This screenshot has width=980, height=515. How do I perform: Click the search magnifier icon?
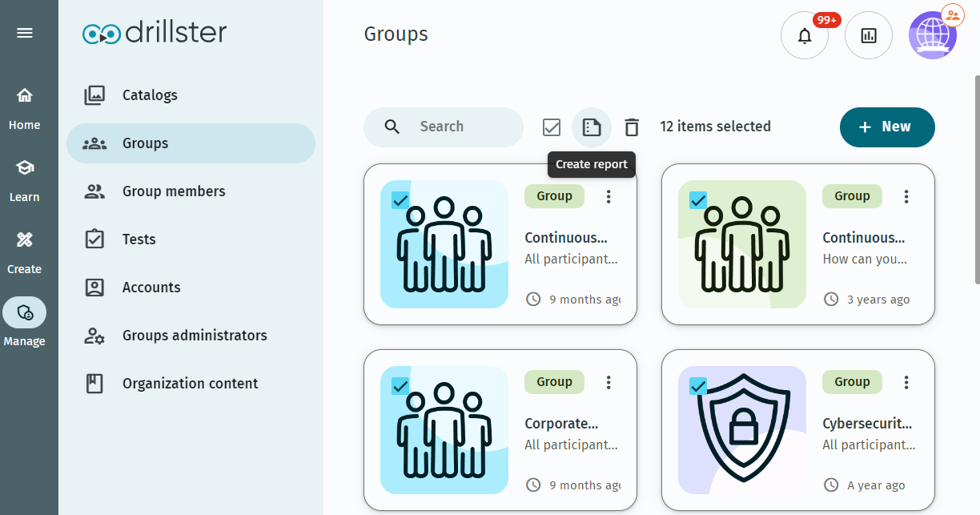pos(392,127)
